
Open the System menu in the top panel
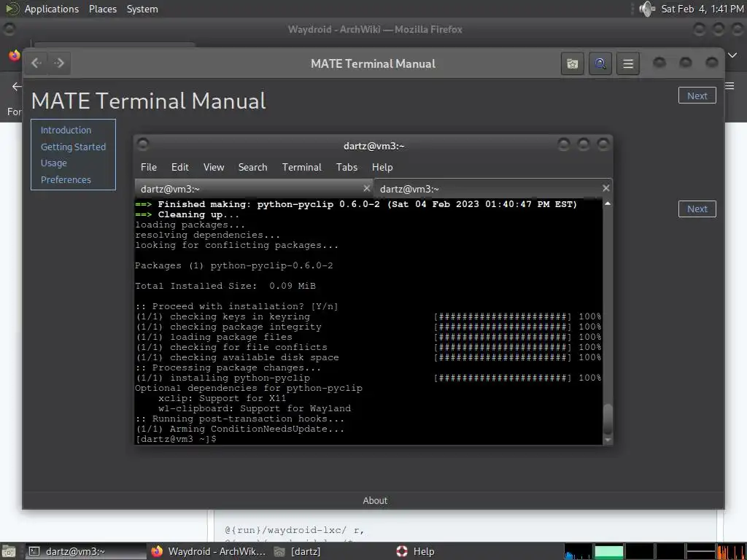pos(142,9)
